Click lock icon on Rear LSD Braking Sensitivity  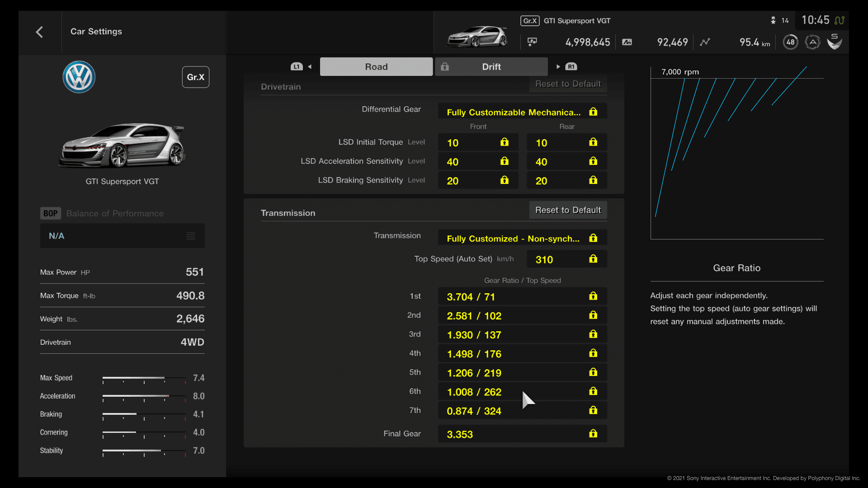593,180
